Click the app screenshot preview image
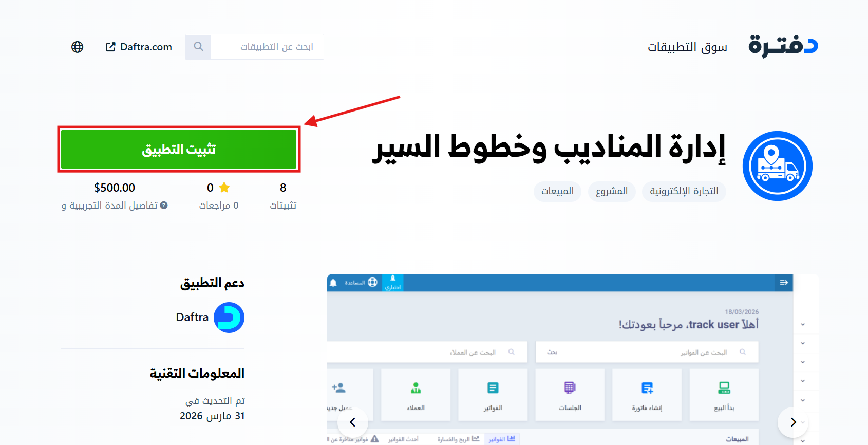This screenshot has height=445, width=868. pyautogui.click(x=560, y=359)
